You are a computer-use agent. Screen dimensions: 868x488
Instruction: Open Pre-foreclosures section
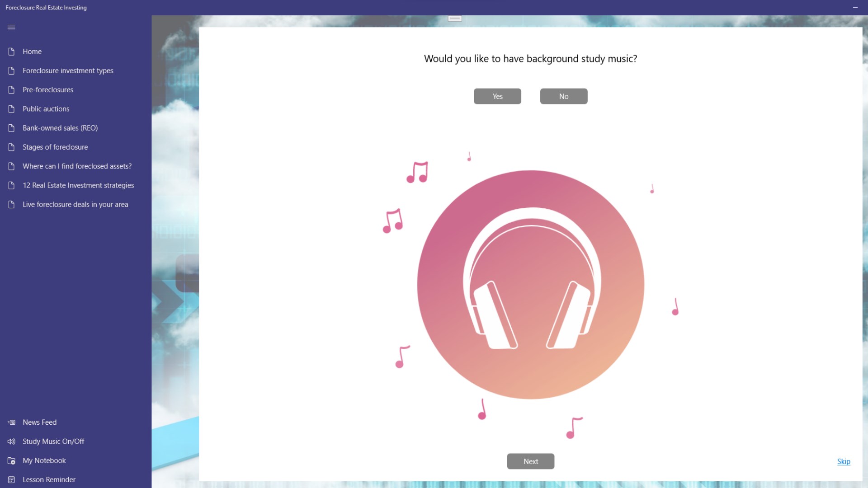pos(48,90)
